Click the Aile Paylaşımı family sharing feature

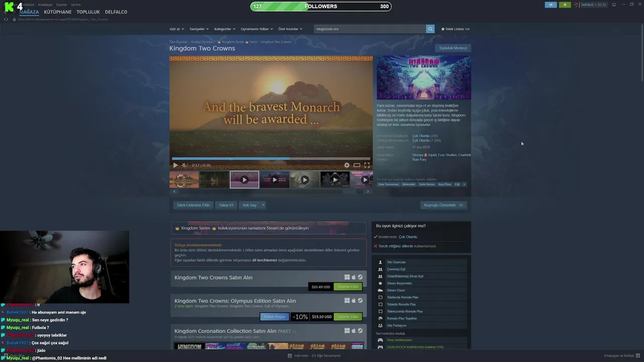422,325
